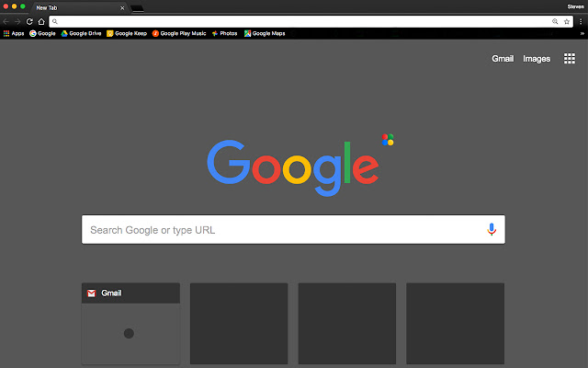Show hidden bookmarks overflow chevron

pyautogui.click(x=582, y=33)
